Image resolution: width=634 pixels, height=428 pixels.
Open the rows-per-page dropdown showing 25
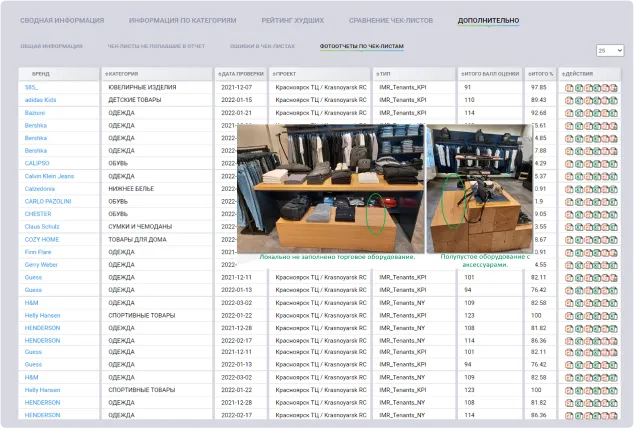tap(609, 50)
